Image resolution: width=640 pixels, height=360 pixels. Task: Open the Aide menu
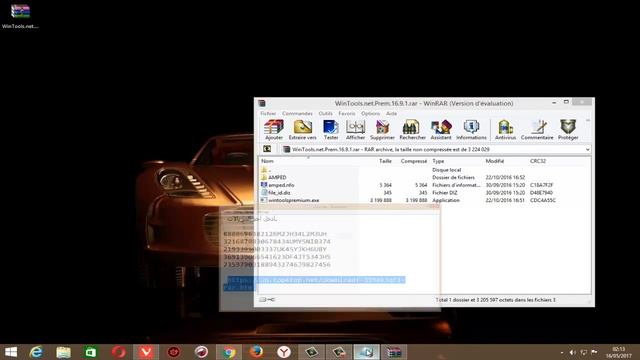[x=391, y=113]
